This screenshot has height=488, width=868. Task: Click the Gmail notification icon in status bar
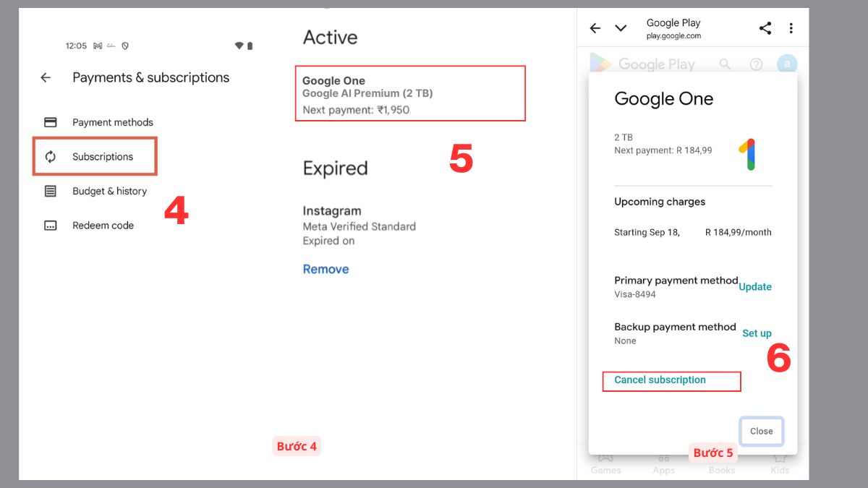pos(98,46)
